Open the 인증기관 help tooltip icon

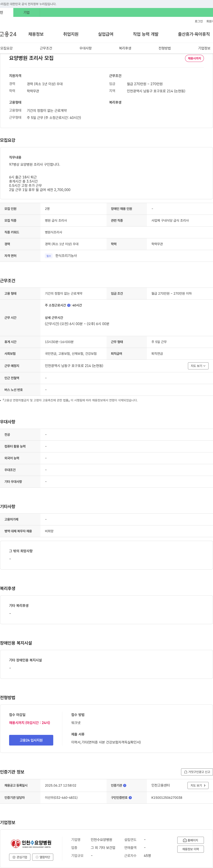125,785
